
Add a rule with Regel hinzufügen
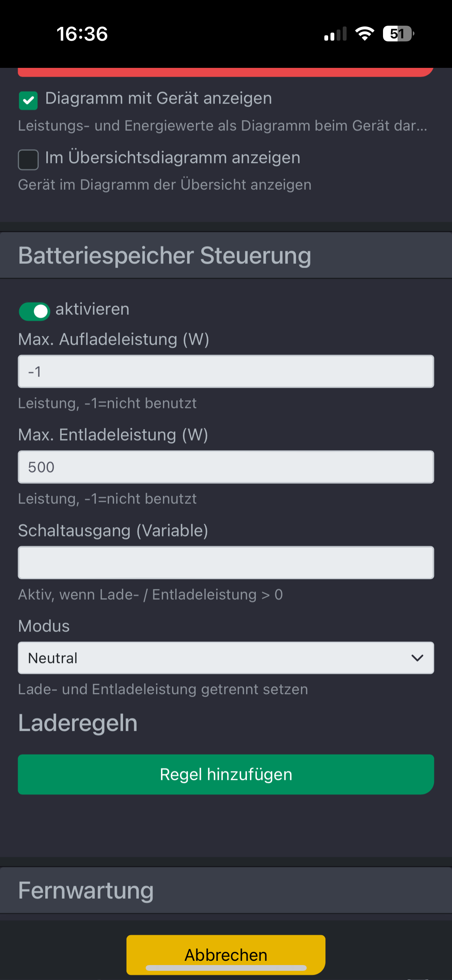pos(226,774)
